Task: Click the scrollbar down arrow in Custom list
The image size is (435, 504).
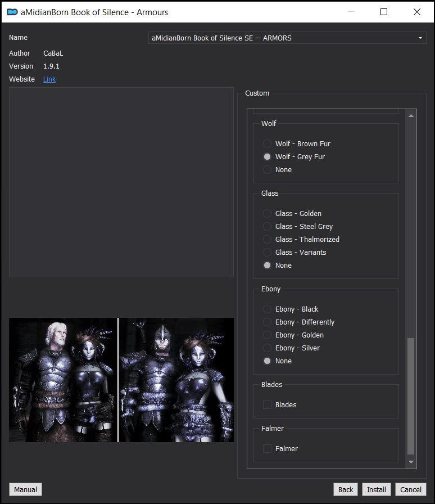Action: pos(411,462)
